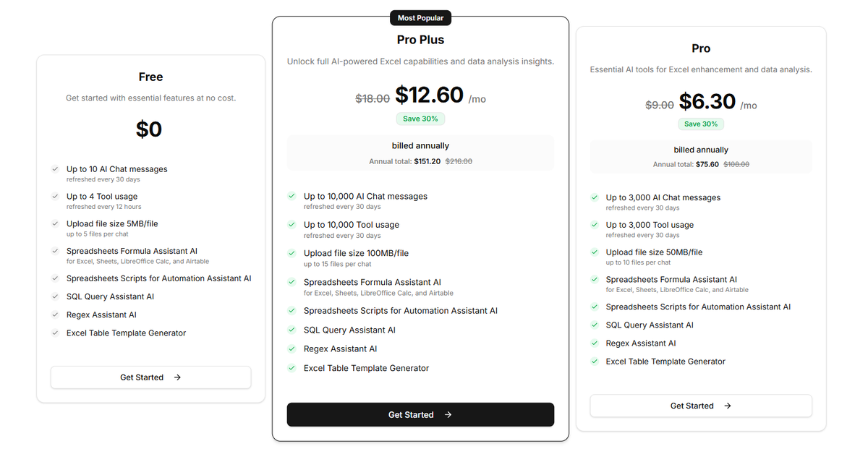The image size is (868, 449).
Task: Click the $12.60 price in Pro Plus
Action: point(429,95)
